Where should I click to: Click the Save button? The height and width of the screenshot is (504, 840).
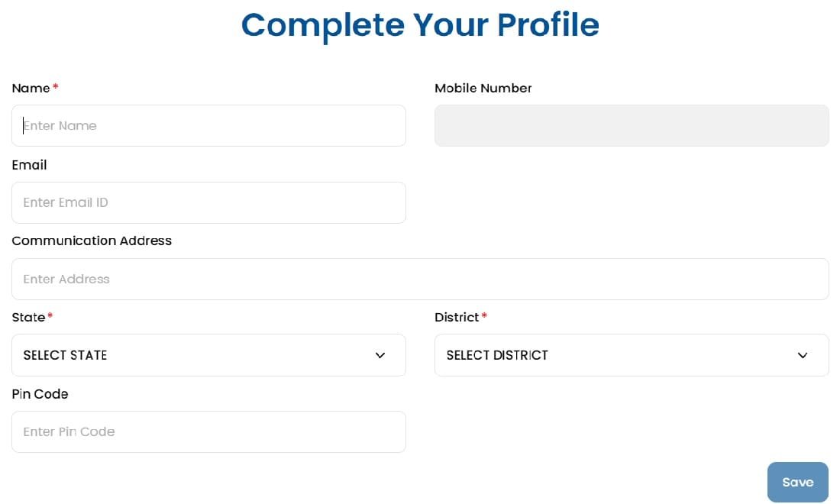coord(797,482)
